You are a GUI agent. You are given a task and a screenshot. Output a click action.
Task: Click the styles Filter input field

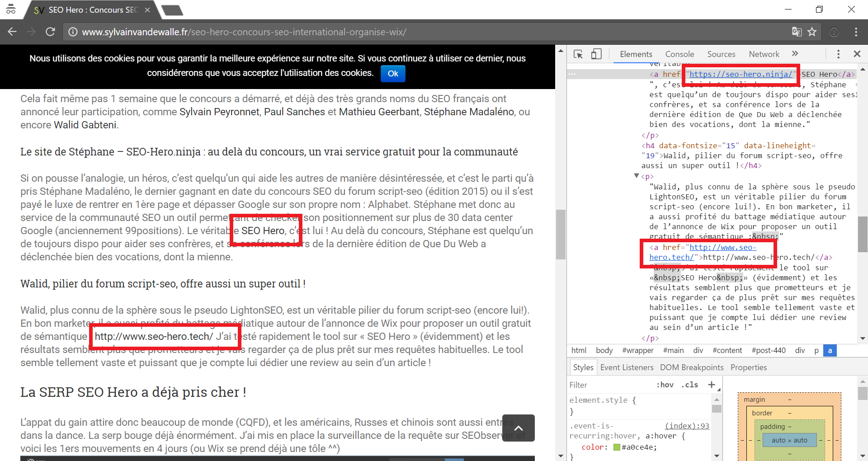pos(610,385)
